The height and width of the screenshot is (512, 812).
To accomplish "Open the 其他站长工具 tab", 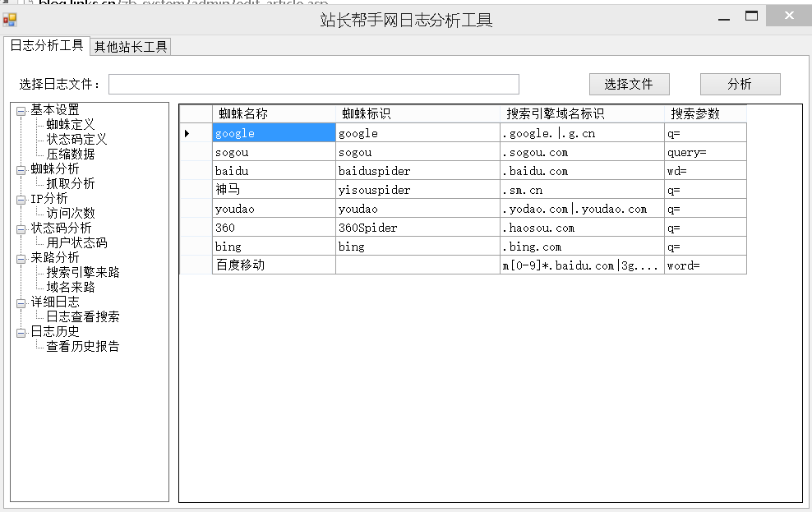I will point(131,47).
